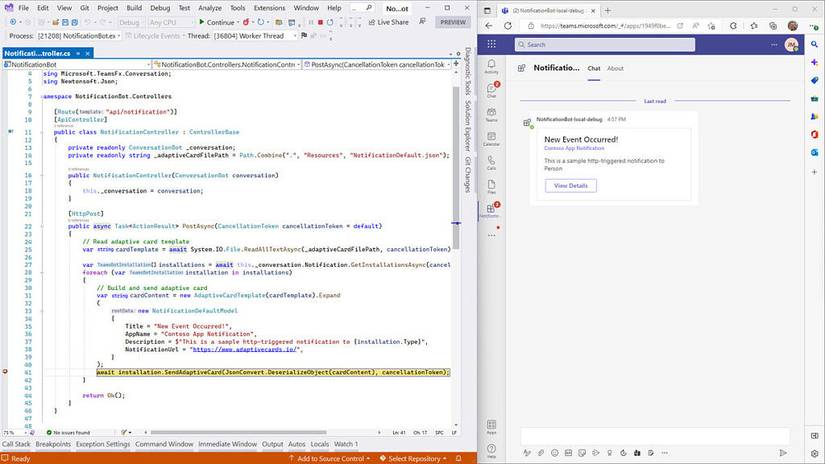Open the Apps store icon in Teams sidebar
The width and height of the screenshot is (825, 464).
[491, 426]
